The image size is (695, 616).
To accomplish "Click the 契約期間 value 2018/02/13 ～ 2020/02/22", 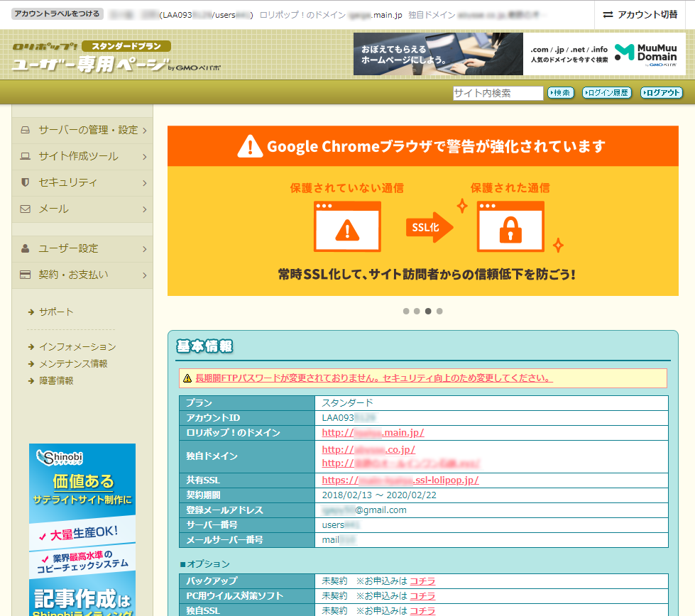I will click(379, 495).
